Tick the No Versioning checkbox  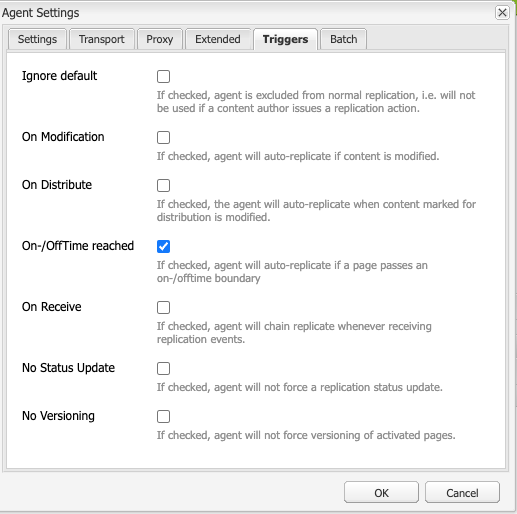tap(163, 416)
